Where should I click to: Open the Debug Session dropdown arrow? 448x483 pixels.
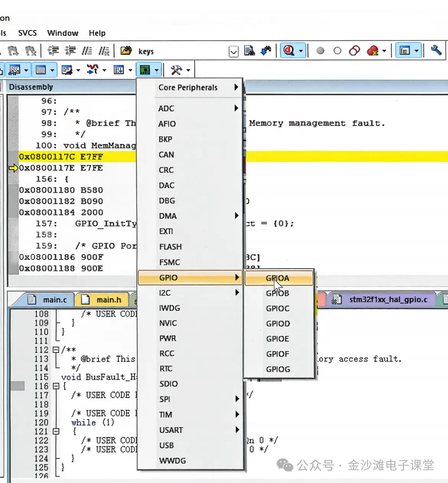(301, 51)
